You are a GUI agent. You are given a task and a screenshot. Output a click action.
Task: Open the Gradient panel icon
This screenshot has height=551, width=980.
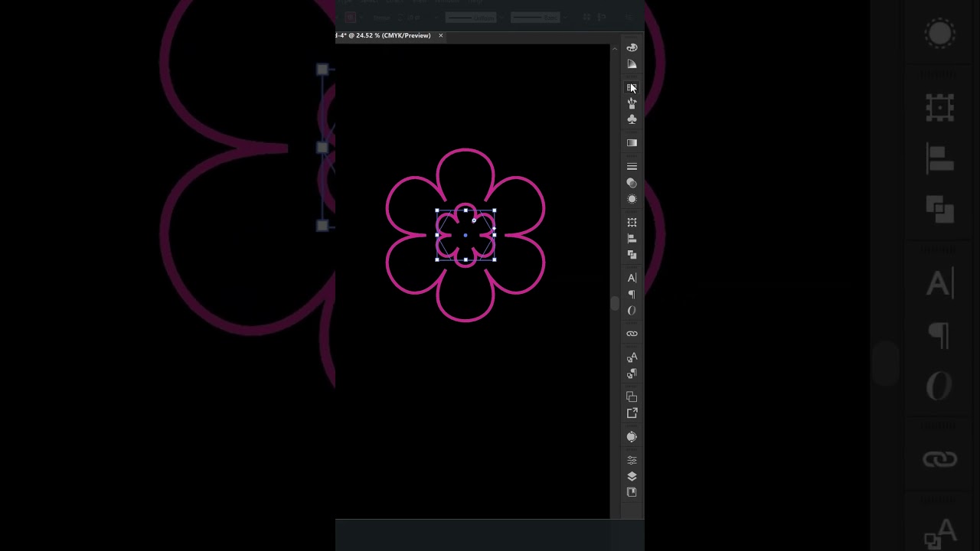pos(632,143)
